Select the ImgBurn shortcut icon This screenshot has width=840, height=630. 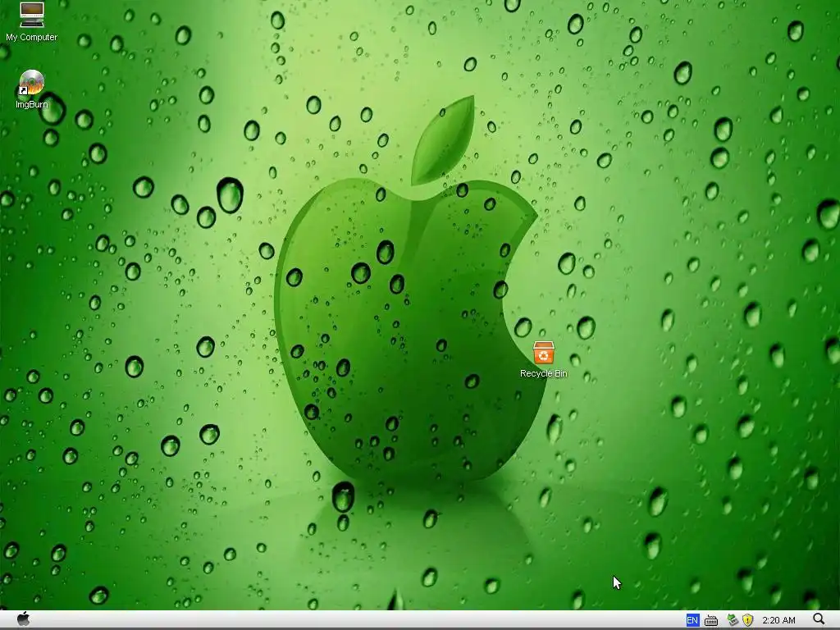coord(32,83)
